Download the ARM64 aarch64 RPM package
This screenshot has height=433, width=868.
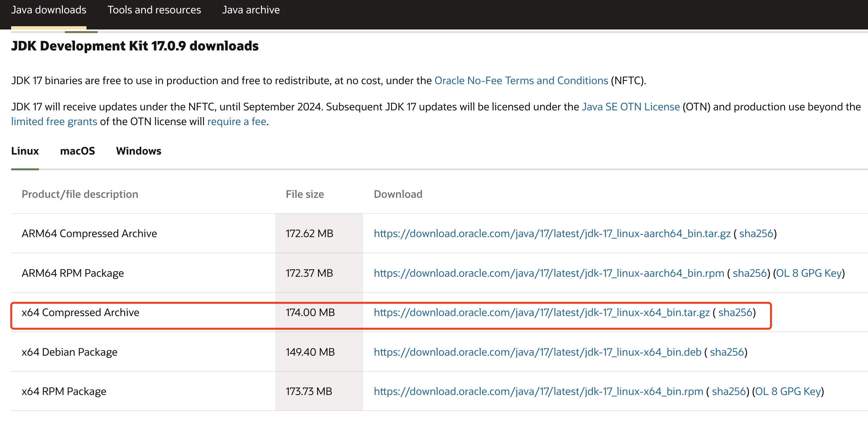tap(549, 273)
